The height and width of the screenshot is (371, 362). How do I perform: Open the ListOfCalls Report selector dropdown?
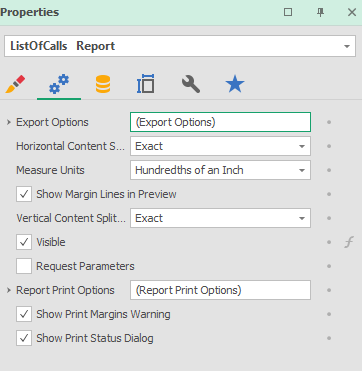[347, 46]
